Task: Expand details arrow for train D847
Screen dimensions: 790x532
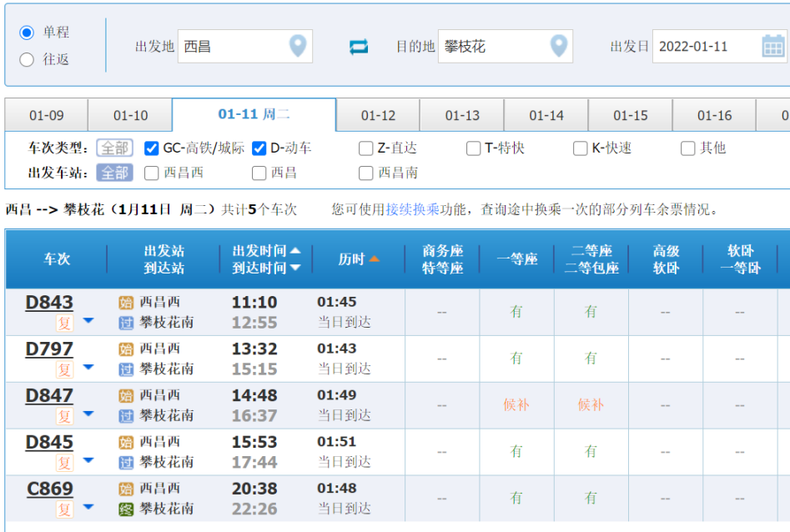Action: pyautogui.click(x=88, y=414)
